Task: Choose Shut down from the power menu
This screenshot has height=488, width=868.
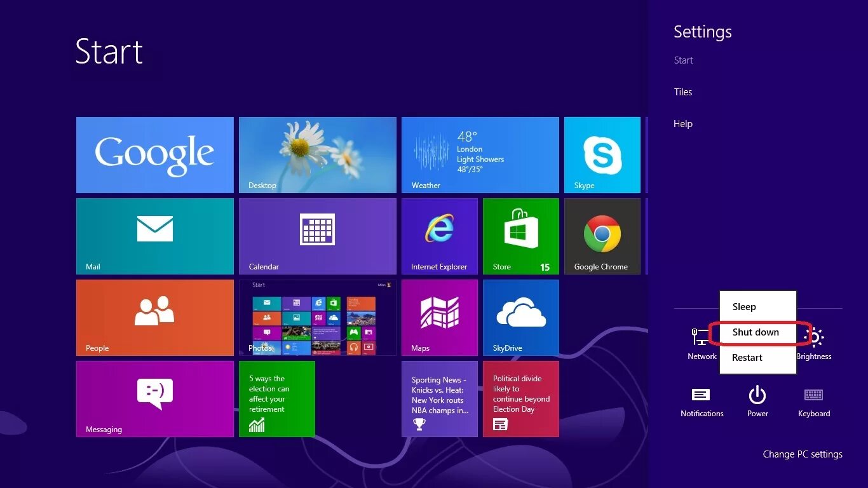Action: tap(757, 332)
